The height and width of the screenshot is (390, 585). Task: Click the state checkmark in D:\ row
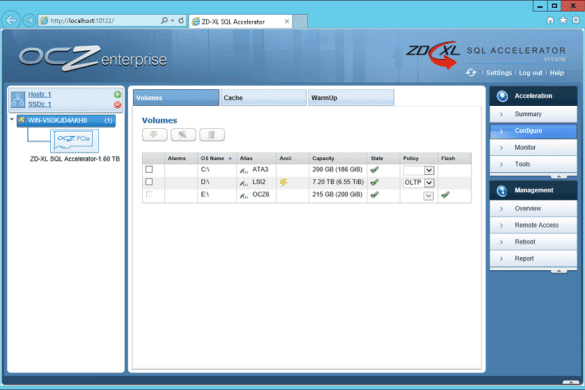(374, 182)
